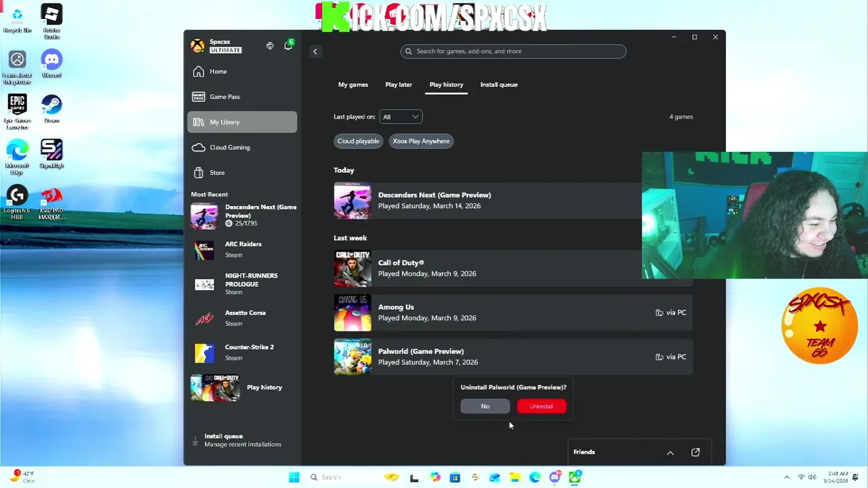Open Descenders Next in Most Recent sidebar
Screen dimensions: 868x488
(243, 215)
